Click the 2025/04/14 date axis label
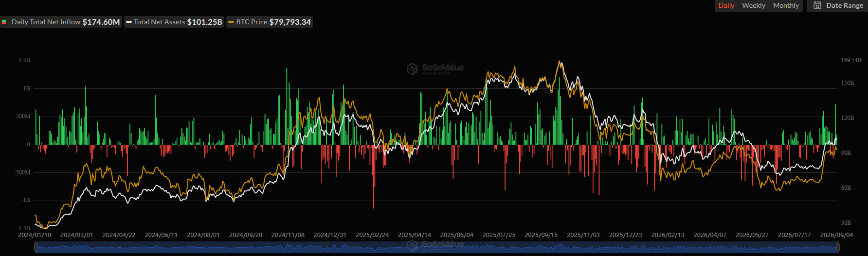The height and width of the screenshot is (256, 868). tap(415, 235)
